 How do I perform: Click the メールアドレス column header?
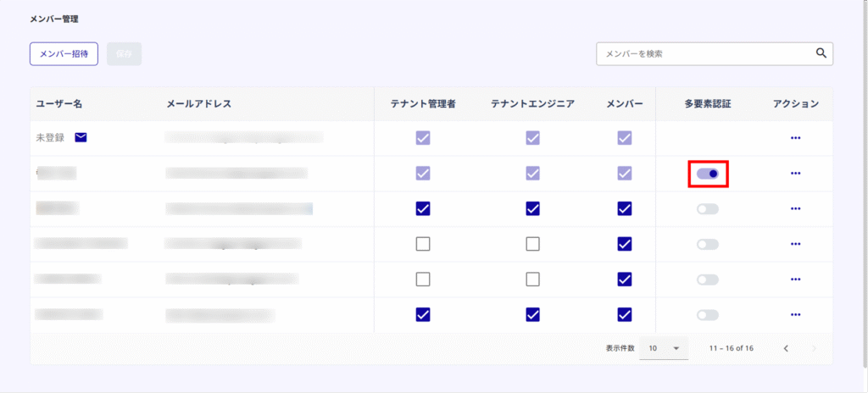click(x=198, y=103)
